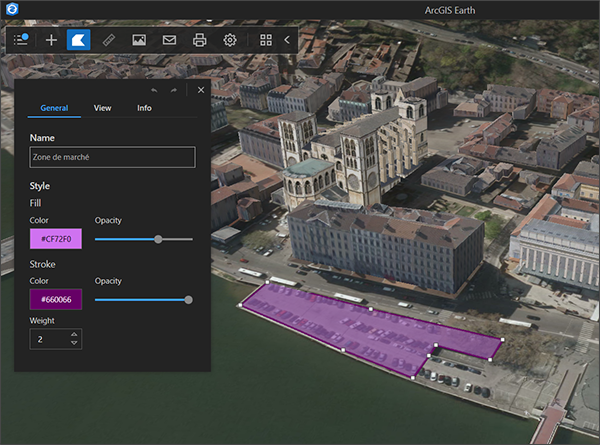
Task: Click the ArcGIS Earth logo icon
Action: coord(12,9)
